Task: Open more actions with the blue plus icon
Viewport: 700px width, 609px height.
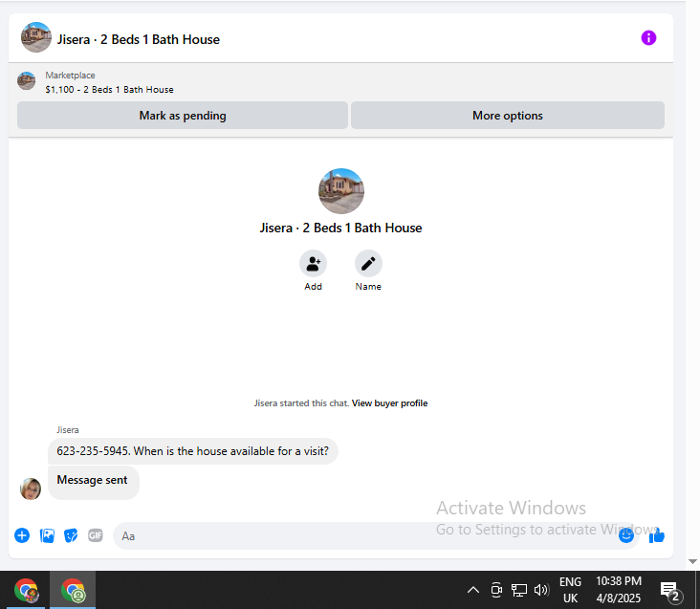Action: point(22,535)
